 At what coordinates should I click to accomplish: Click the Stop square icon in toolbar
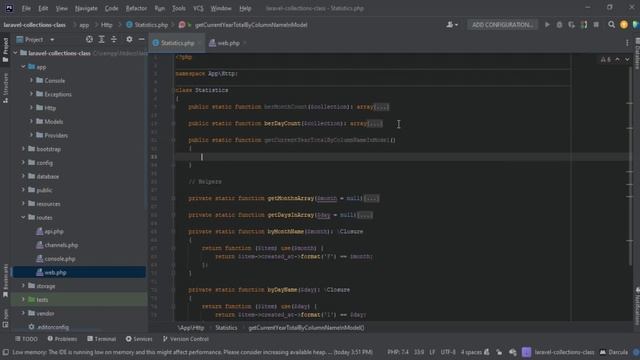tap(596, 25)
